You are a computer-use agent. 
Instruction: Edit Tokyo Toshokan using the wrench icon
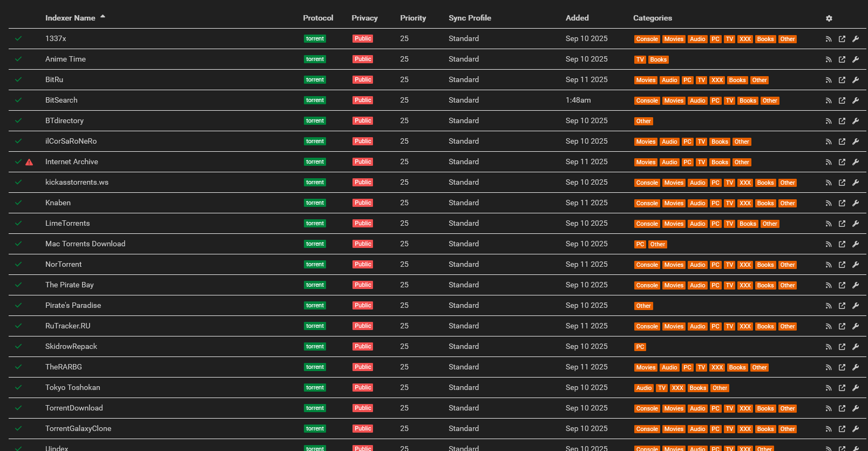856,388
